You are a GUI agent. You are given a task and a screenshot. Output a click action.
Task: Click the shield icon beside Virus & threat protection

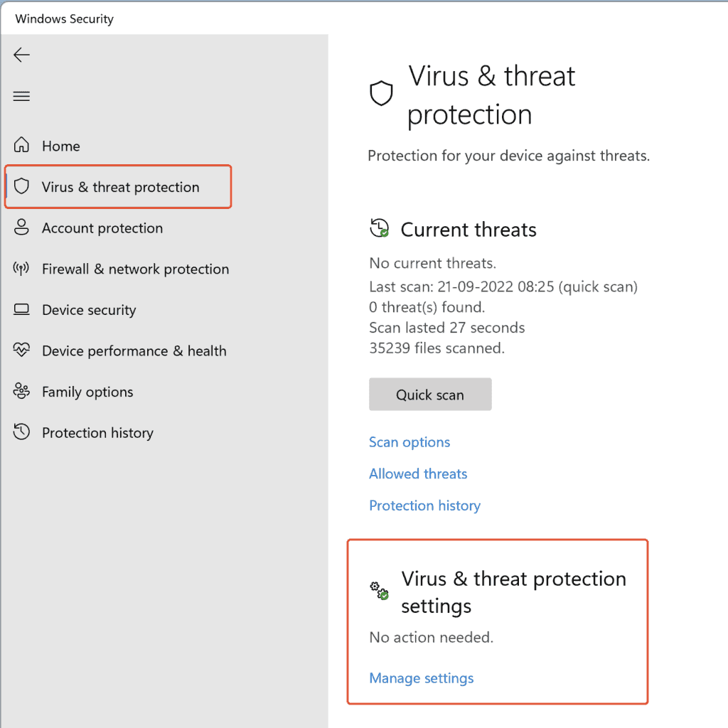click(x=21, y=186)
